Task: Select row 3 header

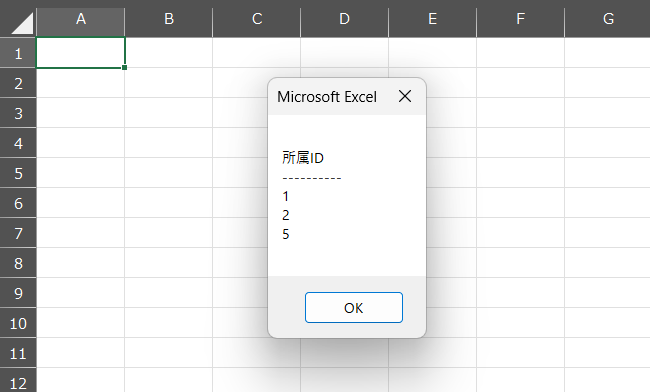Action: click(x=18, y=113)
